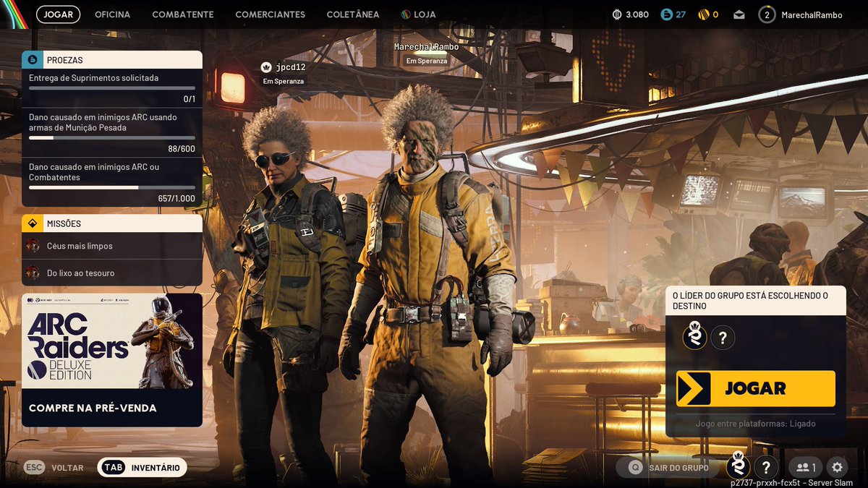Open the JOGAR tab
Viewport: 868px width, 488px height.
(58, 14)
